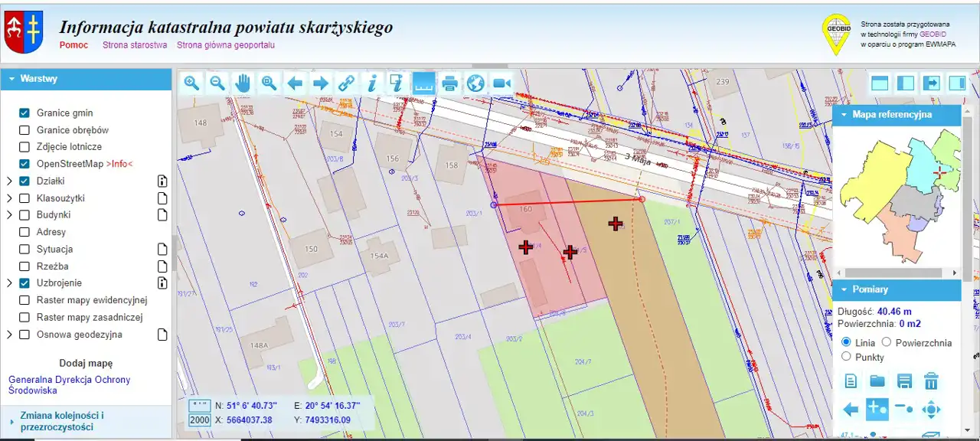Click the reference map horizontal scrollbar
Screen dimensions: 980x441
[897, 273]
